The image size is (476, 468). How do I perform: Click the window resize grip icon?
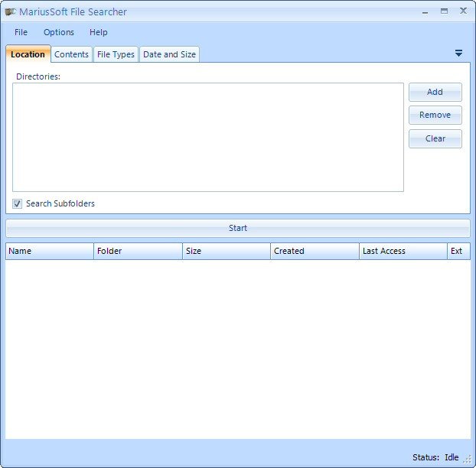[x=467, y=459]
